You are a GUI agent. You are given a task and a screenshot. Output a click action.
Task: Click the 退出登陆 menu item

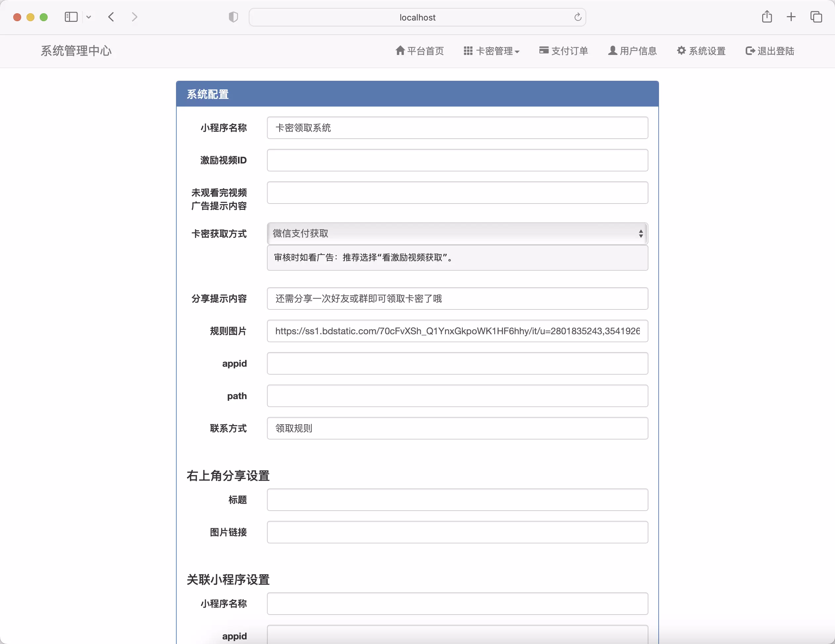769,51
